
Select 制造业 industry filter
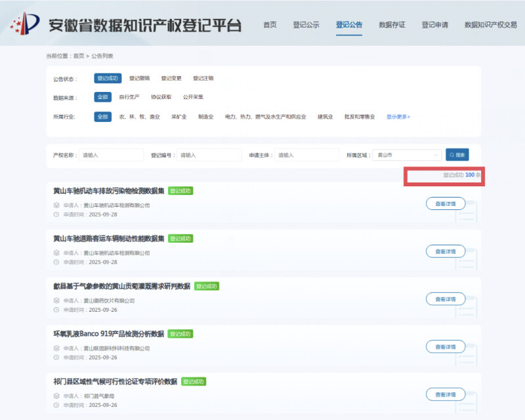point(206,117)
